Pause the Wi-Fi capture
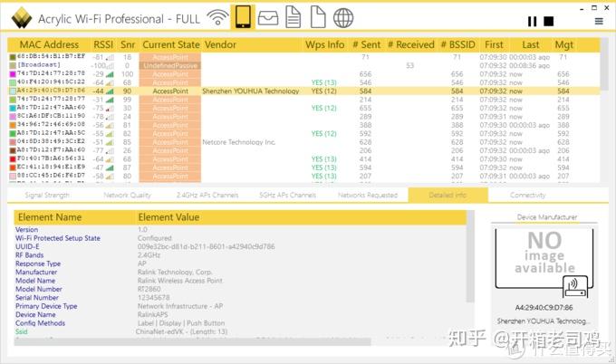 click(x=533, y=21)
